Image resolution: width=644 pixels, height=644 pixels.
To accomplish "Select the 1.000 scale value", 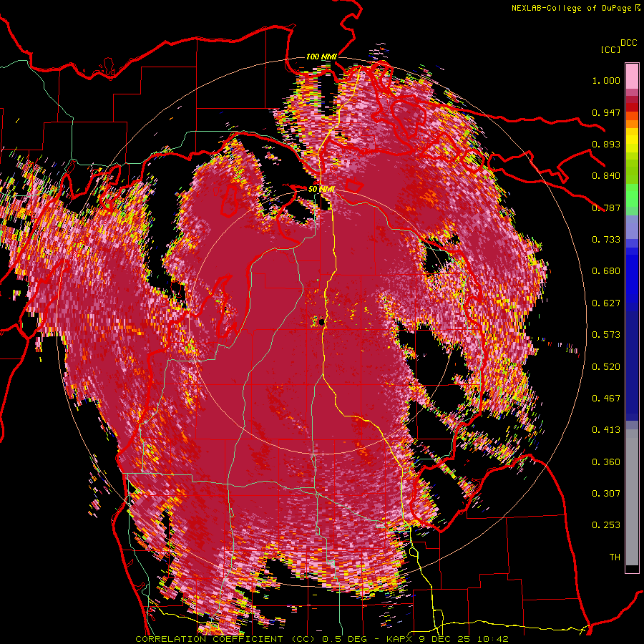I will 606,80.
